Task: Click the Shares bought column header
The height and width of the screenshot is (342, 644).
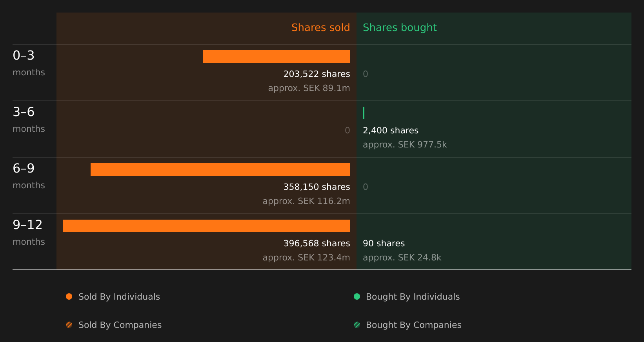Action: point(400,27)
